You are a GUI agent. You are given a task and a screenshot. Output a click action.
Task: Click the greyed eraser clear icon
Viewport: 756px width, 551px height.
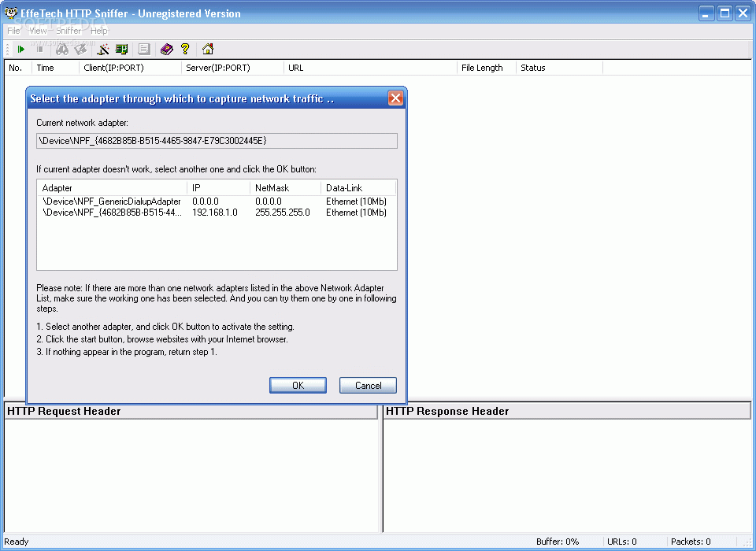[81, 49]
